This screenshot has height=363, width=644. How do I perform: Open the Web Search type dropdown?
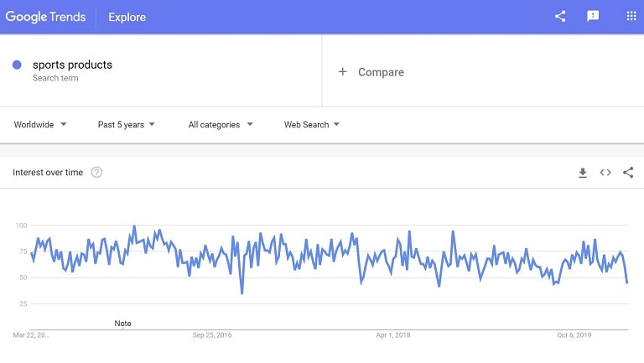pos(312,124)
